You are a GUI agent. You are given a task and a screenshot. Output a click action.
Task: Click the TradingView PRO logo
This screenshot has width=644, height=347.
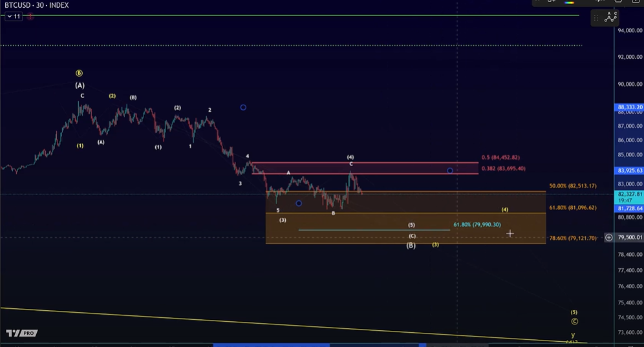point(21,333)
